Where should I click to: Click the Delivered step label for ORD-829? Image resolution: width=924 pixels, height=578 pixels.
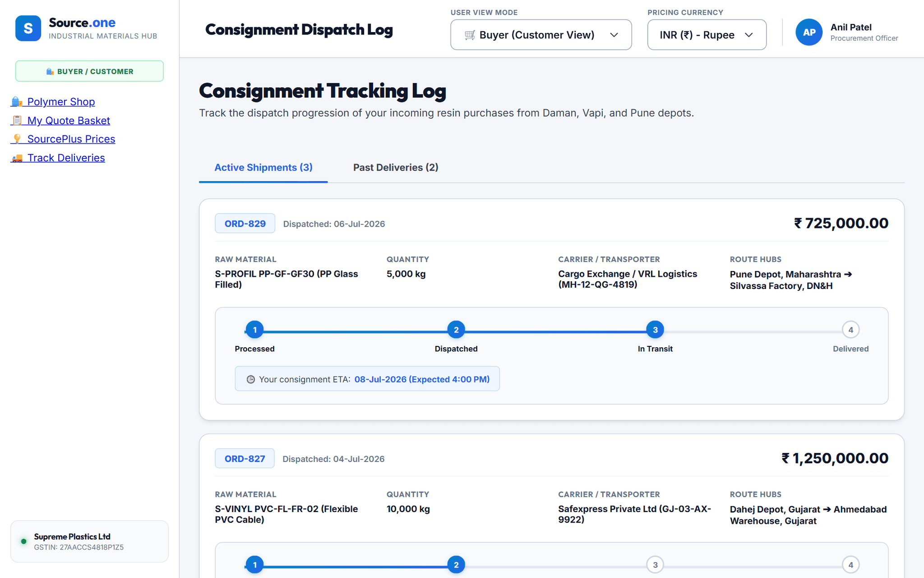point(850,349)
